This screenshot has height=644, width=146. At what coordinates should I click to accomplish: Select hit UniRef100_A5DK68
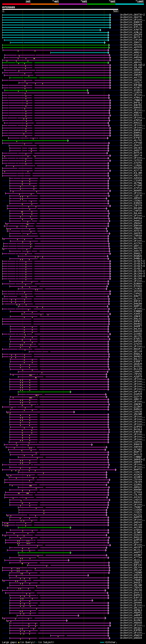(131, 623)
